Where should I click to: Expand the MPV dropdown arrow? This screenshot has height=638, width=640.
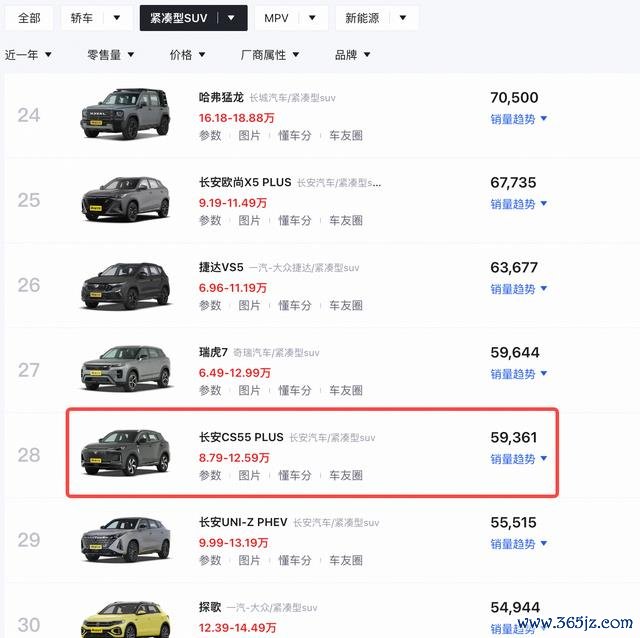coord(313,18)
